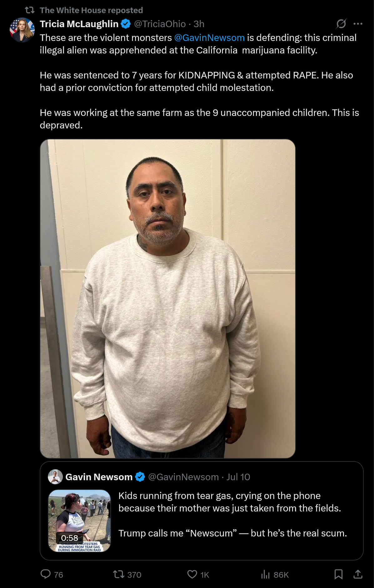This screenshot has height=588, width=374.
Task: Click Gavin Newsom's verified badge
Action: click(140, 477)
